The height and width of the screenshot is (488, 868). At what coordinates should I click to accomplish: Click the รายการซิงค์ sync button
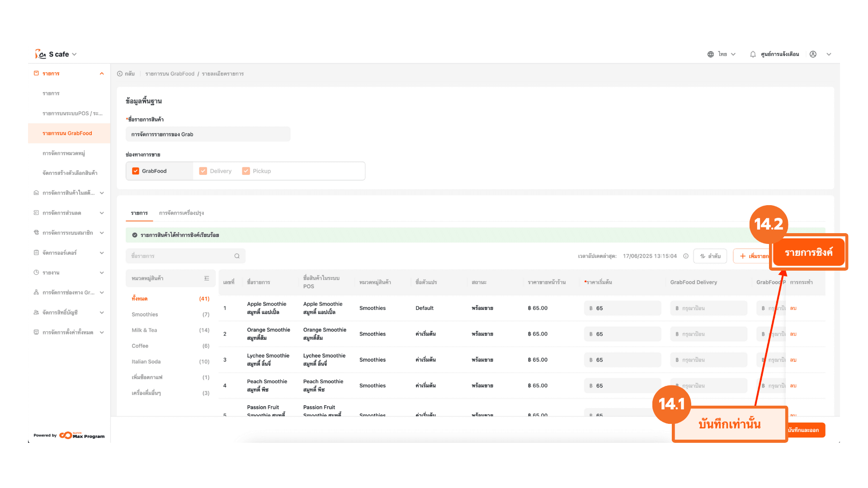(x=808, y=253)
